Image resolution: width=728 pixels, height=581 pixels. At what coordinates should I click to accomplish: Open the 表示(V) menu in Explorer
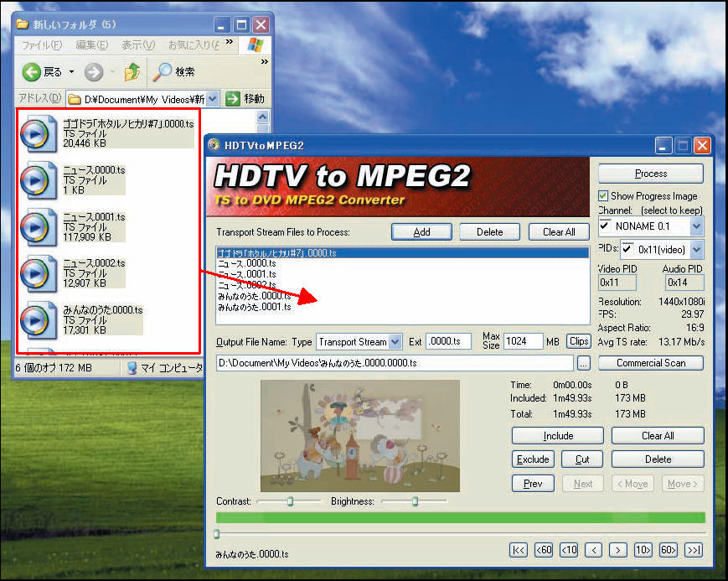(x=138, y=45)
